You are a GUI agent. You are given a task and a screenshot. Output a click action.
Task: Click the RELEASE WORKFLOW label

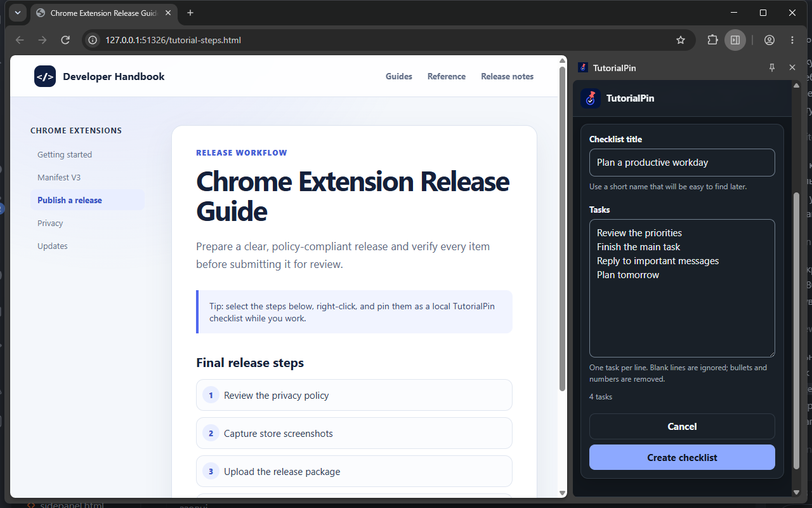(242, 153)
